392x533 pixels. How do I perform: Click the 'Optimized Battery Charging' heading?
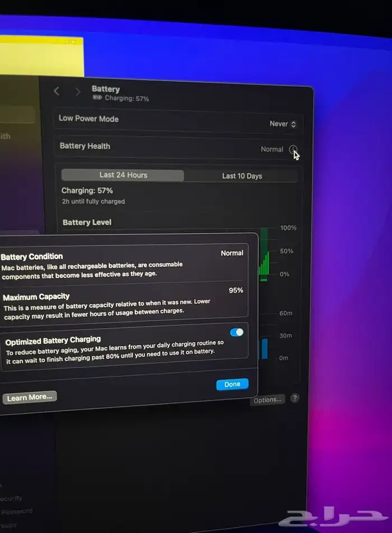(53, 340)
